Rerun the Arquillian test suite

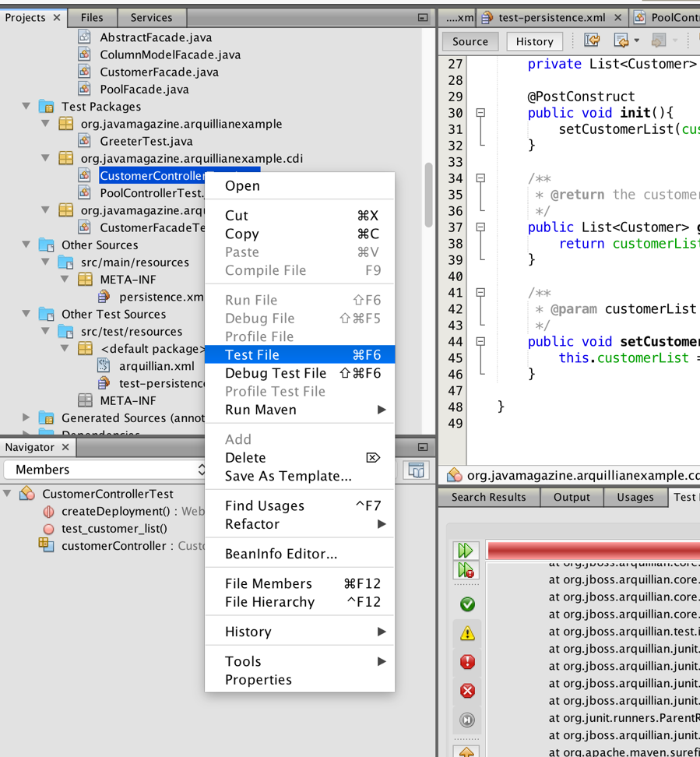(466, 550)
